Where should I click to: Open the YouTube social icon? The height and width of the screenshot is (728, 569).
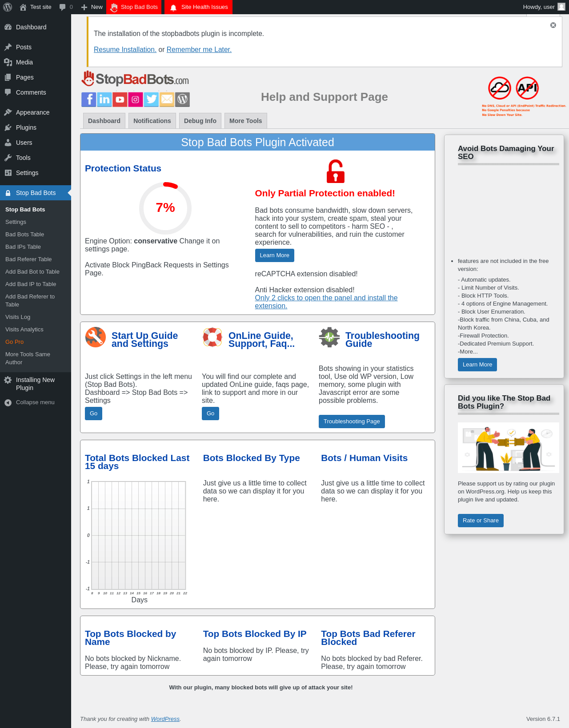[x=120, y=99]
